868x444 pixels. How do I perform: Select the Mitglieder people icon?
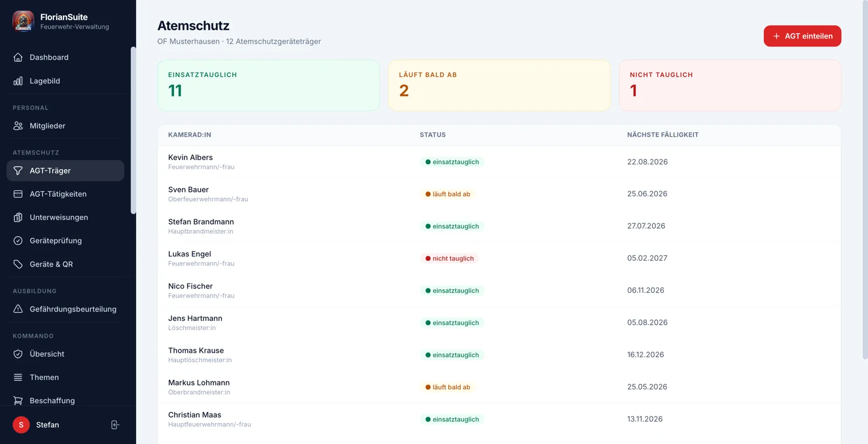coord(18,126)
